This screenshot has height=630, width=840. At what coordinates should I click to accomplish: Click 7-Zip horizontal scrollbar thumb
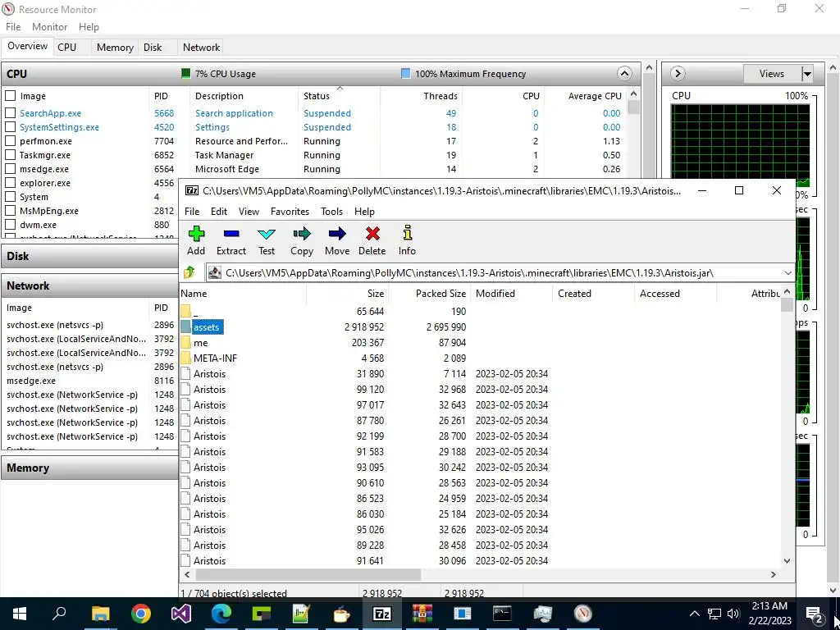click(x=308, y=574)
